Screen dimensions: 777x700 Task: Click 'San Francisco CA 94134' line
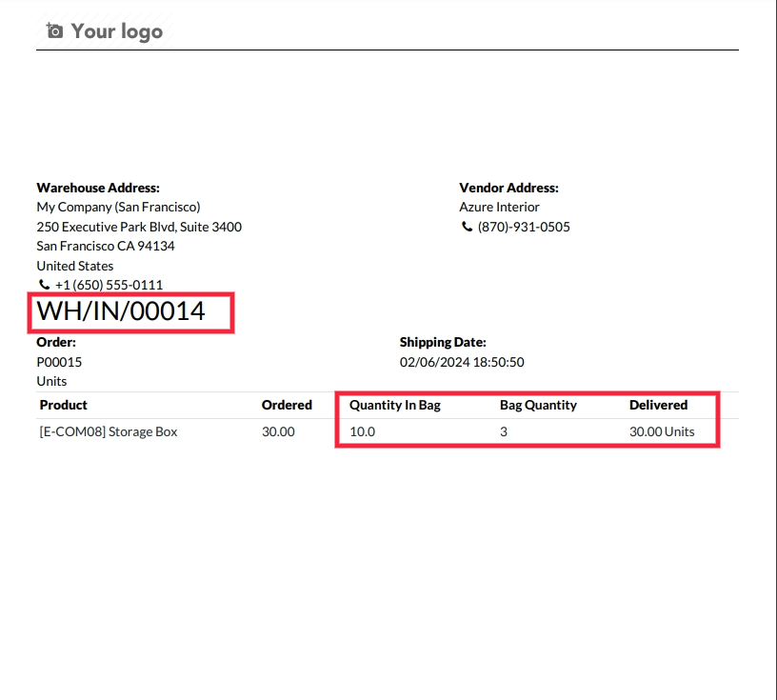106,246
